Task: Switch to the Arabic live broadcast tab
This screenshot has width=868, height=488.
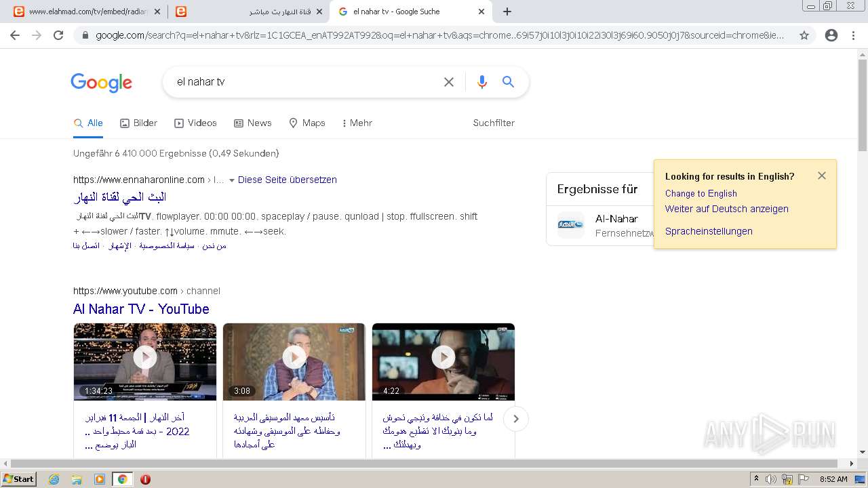Action: (248, 12)
